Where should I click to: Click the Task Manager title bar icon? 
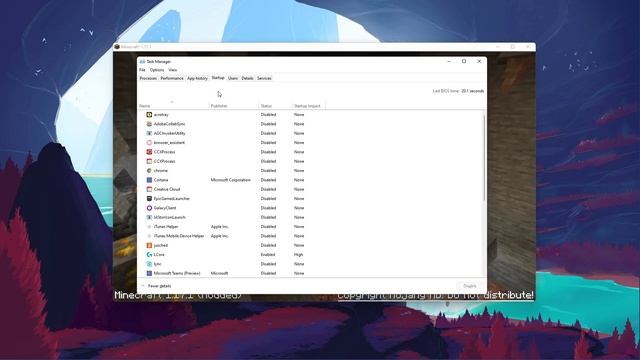[142, 62]
